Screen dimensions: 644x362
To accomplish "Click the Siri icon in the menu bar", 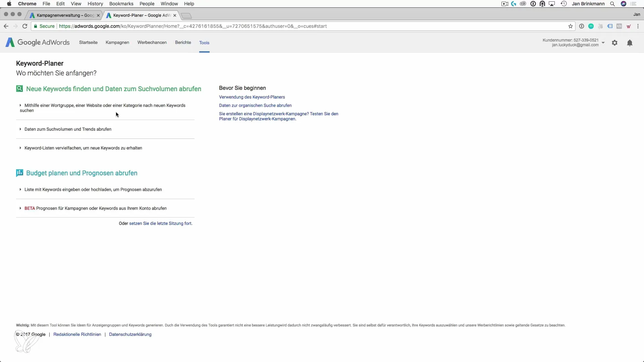I will pos(623,4).
